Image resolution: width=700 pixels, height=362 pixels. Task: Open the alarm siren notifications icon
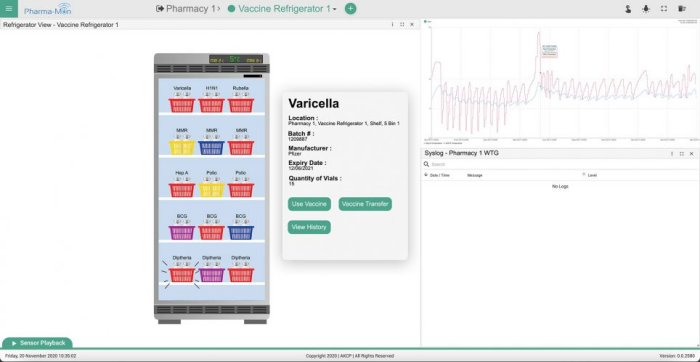pos(646,9)
